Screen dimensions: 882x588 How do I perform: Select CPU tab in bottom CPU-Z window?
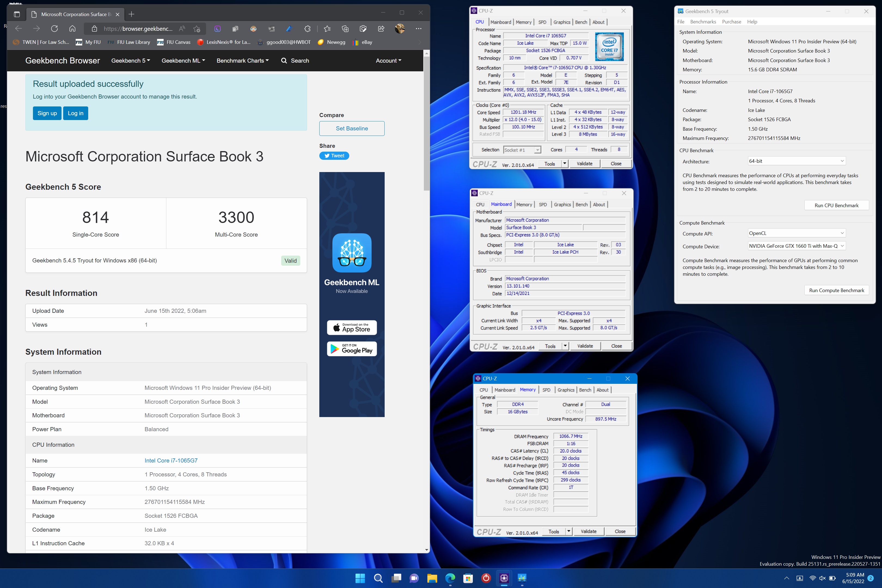[x=484, y=390]
